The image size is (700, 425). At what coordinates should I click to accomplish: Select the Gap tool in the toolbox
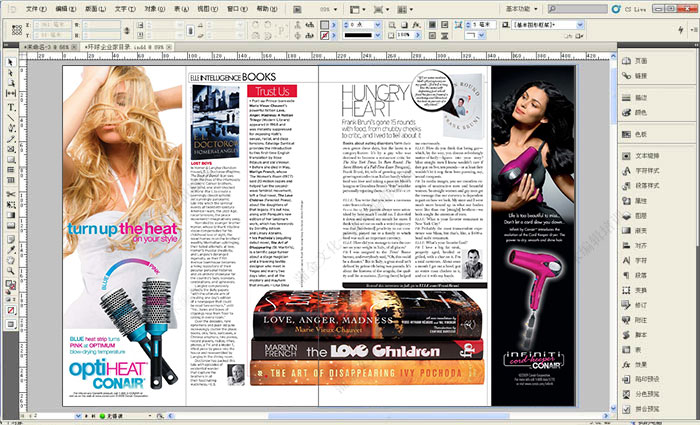[x=11, y=93]
